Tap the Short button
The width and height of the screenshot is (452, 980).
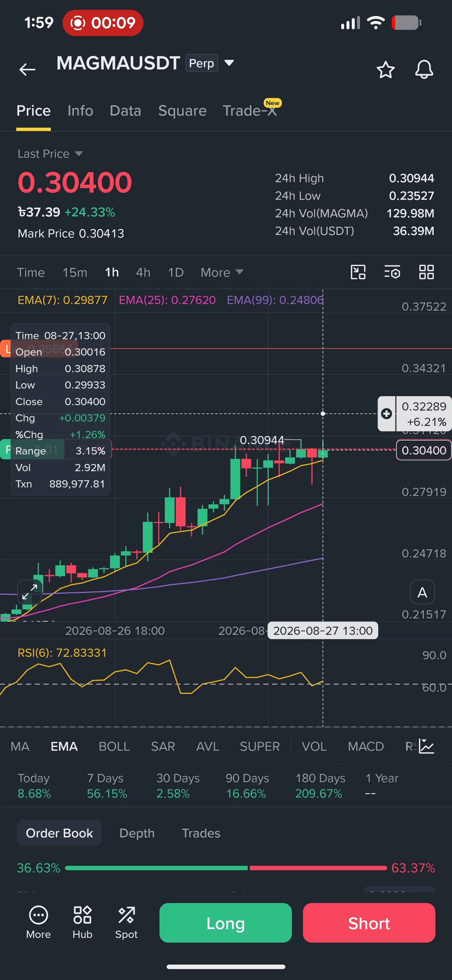(369, 923)
